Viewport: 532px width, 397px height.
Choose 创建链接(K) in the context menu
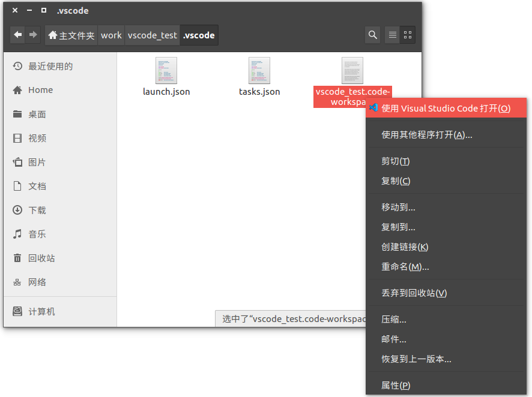coord(446,247)
